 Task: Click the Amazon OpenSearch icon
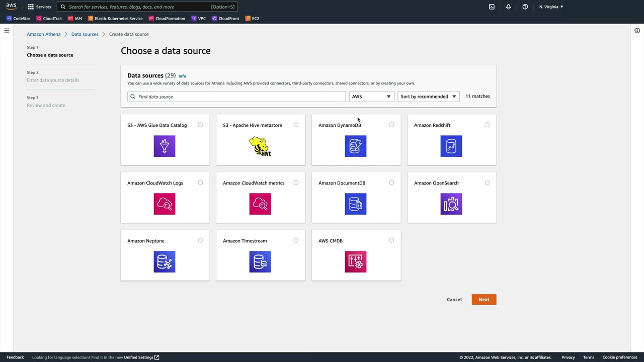451,204
